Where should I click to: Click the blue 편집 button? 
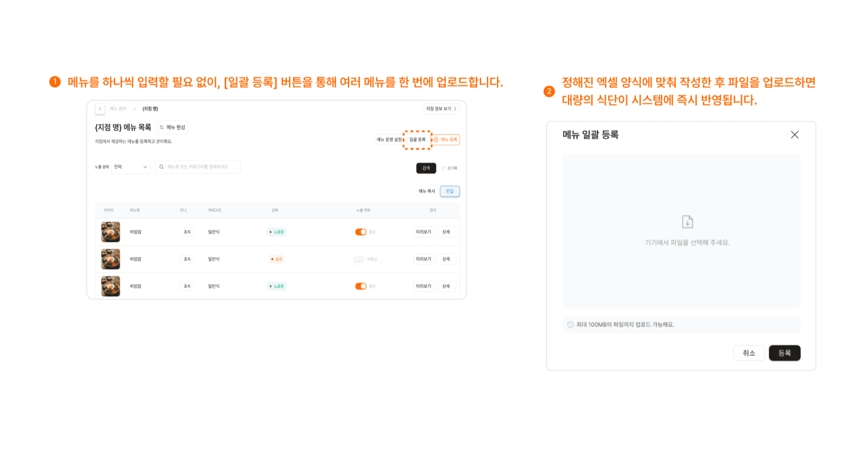pyautogui.click(x=450, y=191)
